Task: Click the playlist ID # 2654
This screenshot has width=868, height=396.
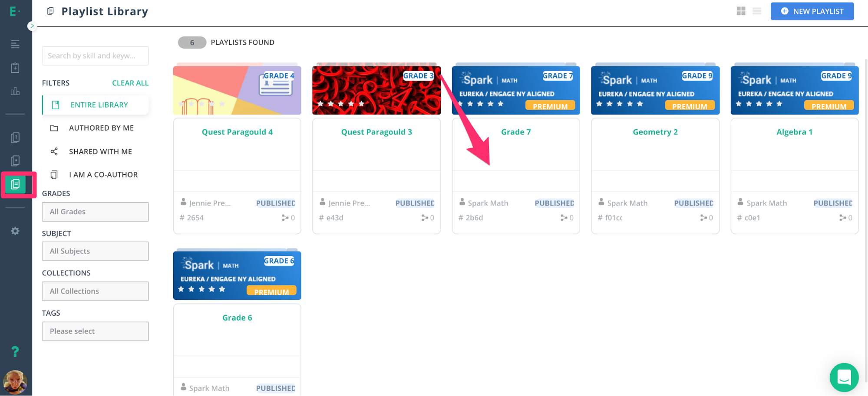Action: coord(191,218)
